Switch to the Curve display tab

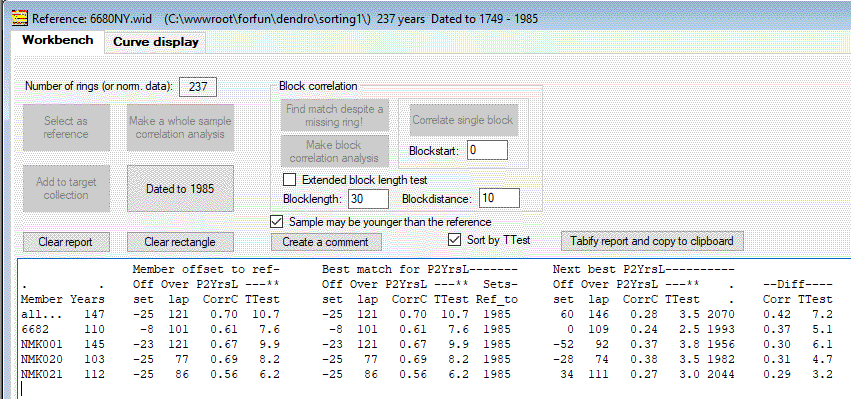(x=155, y=42)
